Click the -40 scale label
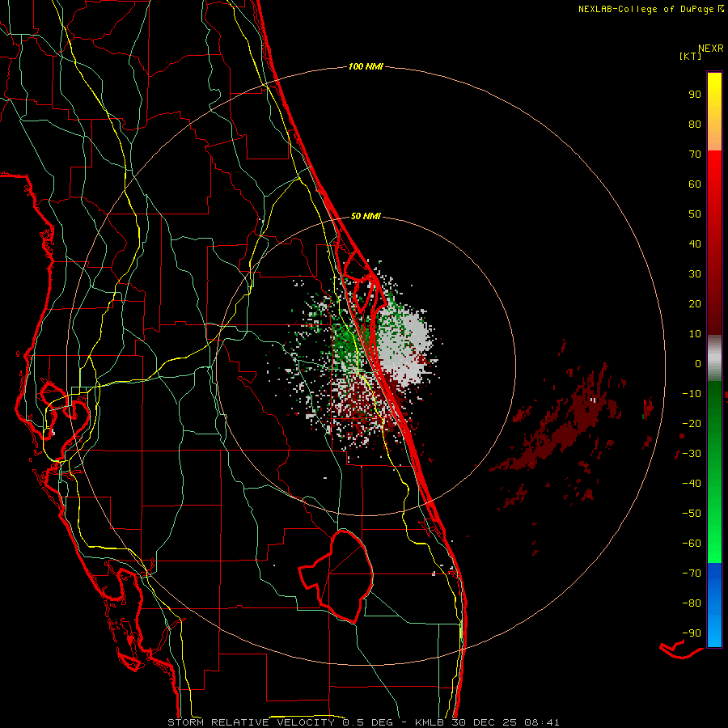Image resolution: width=728 pixels, height=728 pixels. click(x=692, y=484)
